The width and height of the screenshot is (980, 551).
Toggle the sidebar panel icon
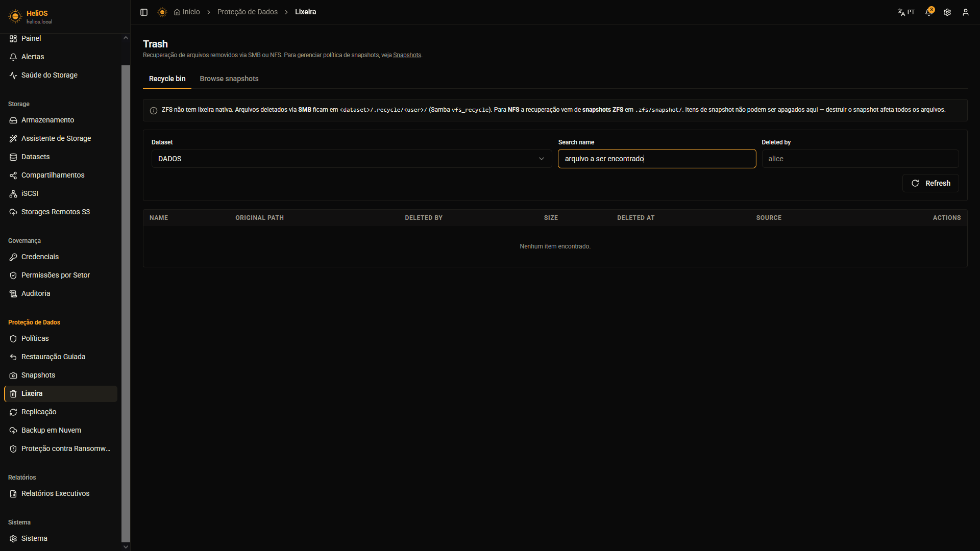pos(144,12)
